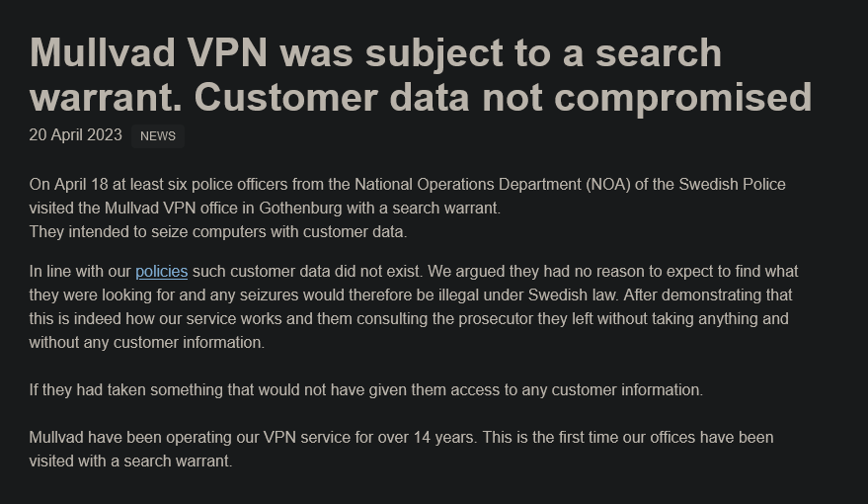Click the "20 April 2023" publication date
868x504 pixels.
click(75, 135)
